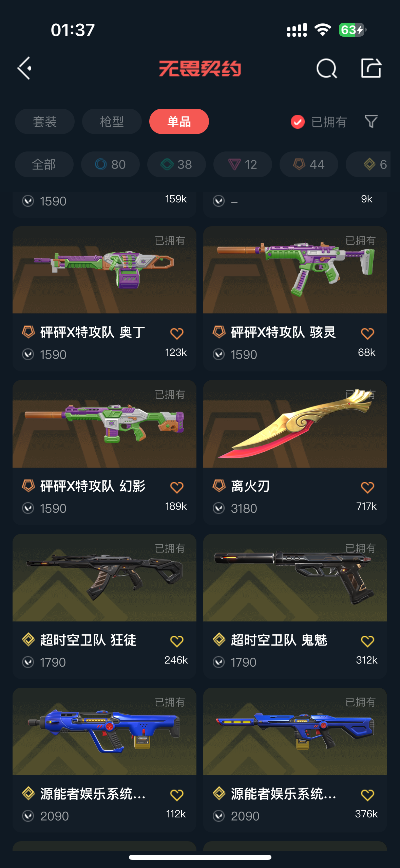This screenshot has height=868, width=400.
Task: Favorite the 砰砰X特攻队 奥丁 heart icon
Action: (x=177, y=333)
